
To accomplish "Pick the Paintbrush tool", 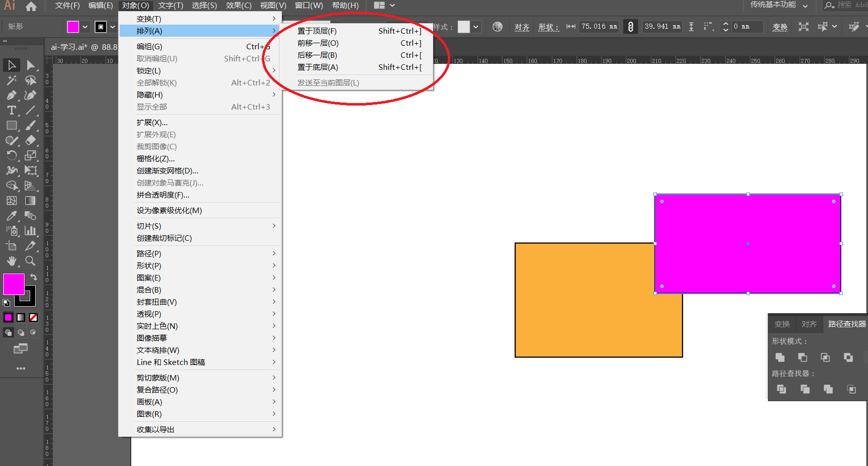I will [31, 126].
